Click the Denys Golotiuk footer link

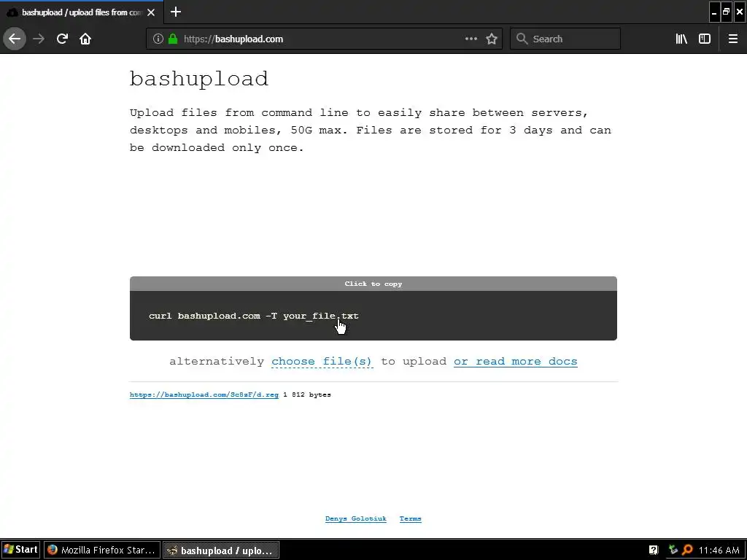click(x=355, y=518)
